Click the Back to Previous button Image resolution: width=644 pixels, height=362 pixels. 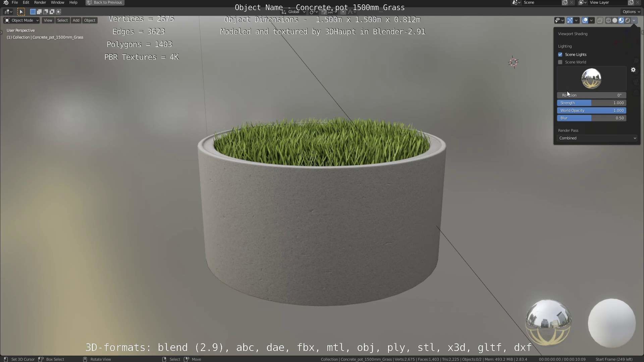[x=105, y=2]
